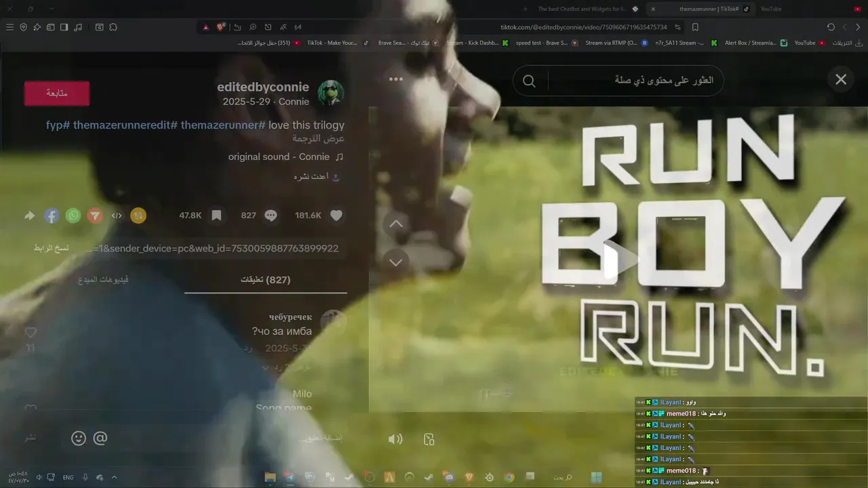Click the tiktok.com address bar URL
Screen dimensions: 868x488
click(584, 27)
